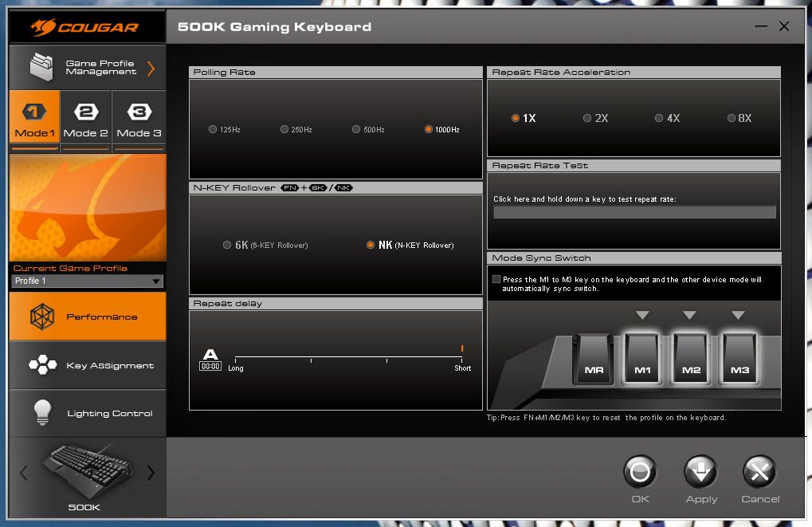Click the FN+M1/M2/M3 reset tip text

[x=606, y=418]
